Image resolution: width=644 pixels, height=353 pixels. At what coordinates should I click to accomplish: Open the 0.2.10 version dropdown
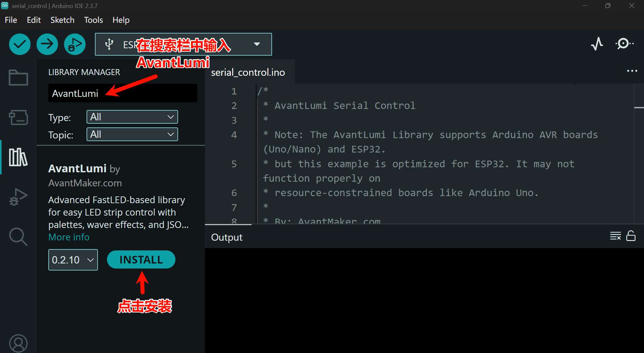tap(73, 260)
